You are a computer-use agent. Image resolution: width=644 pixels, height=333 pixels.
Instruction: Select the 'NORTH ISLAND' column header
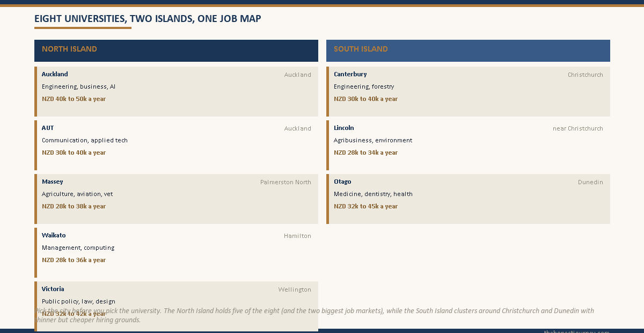pos(176,50)
